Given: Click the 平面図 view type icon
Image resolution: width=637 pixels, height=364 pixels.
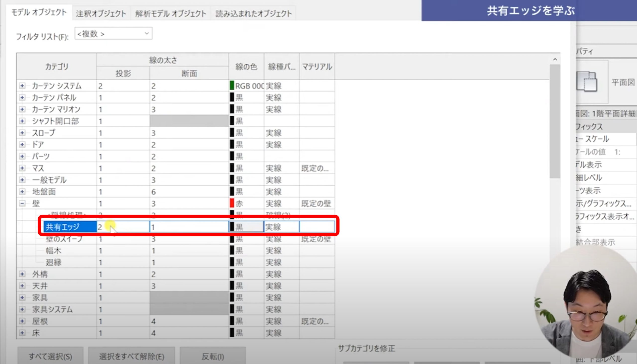Looking at the screenshot, I should [587, 81].
